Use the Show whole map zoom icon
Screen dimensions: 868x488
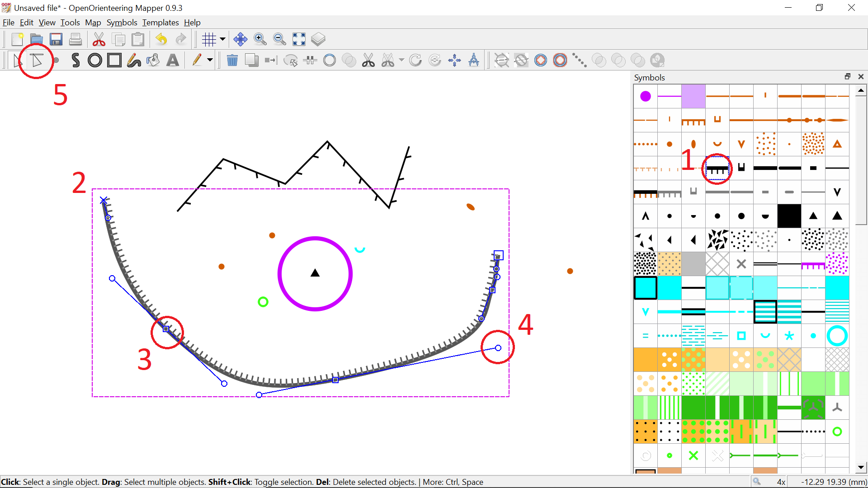point(299,39)
